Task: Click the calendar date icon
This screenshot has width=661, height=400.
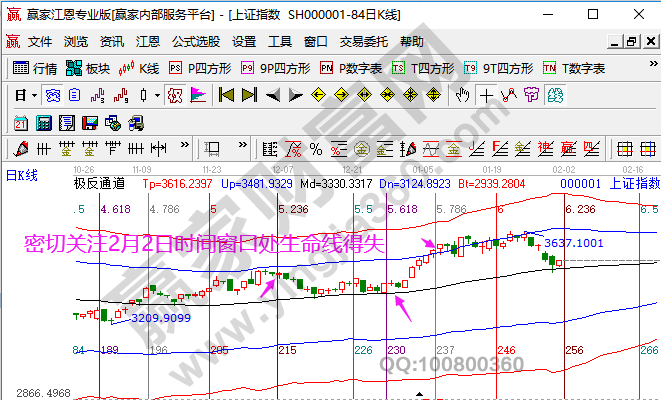Action: (20, 122)
